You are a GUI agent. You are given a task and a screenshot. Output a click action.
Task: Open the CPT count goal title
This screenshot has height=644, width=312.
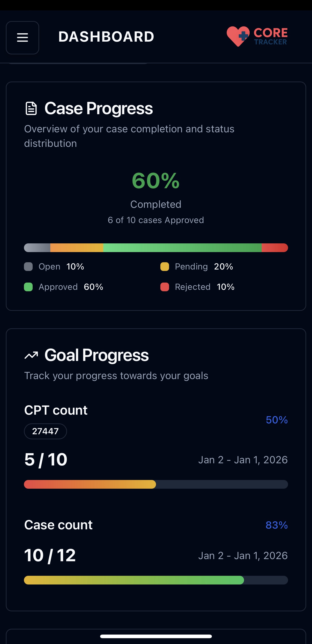click(x=56, y=410)
